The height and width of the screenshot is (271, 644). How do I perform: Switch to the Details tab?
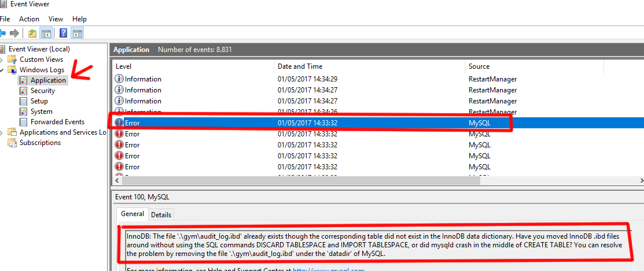click(x=161, y=214)
